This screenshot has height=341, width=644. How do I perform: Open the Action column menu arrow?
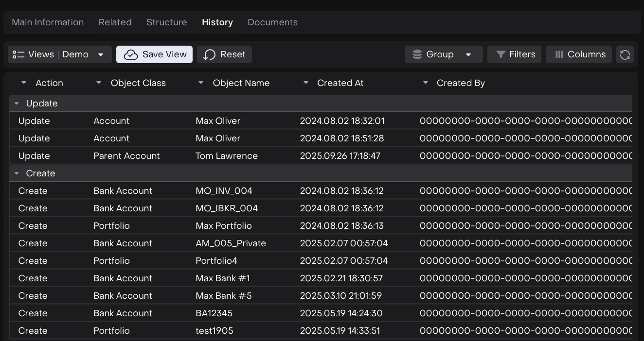pyautogui.click(x=24, y=83)
